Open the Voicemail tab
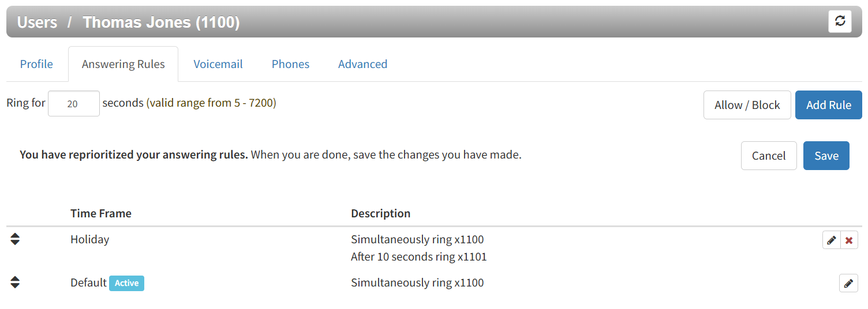The height and width of the screenshot is (309, 868). point(218,64)
